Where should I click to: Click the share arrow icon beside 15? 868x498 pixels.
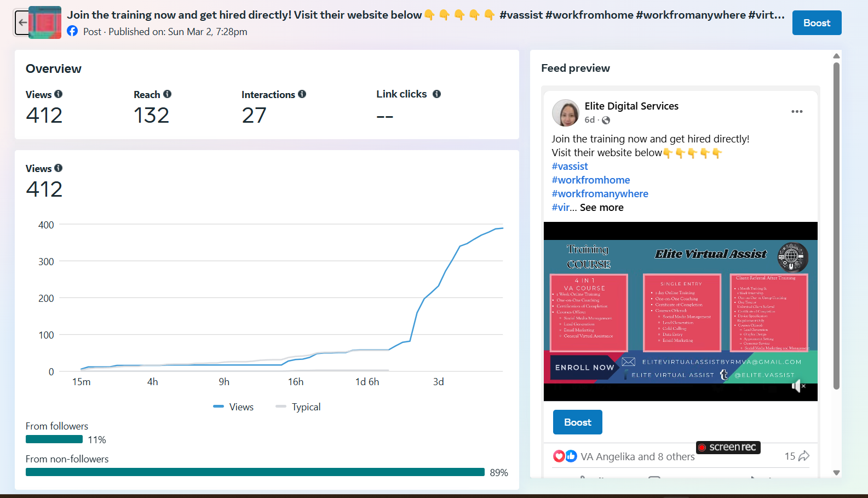(804, 456)
